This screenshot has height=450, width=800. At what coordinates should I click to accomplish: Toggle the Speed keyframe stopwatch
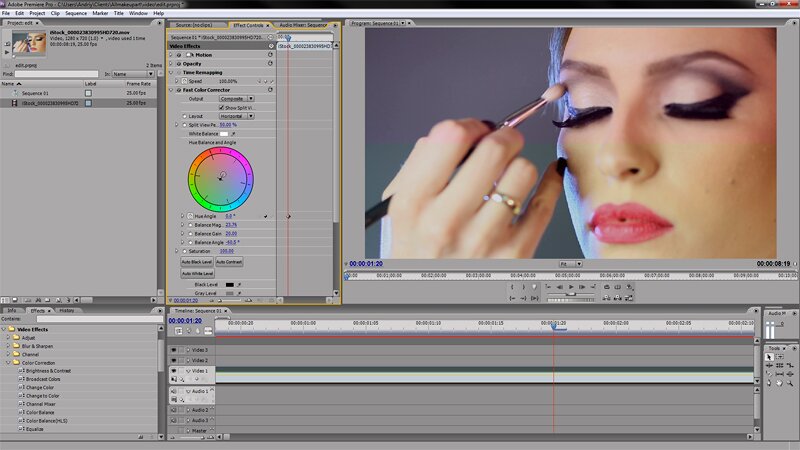pos(183,81)
